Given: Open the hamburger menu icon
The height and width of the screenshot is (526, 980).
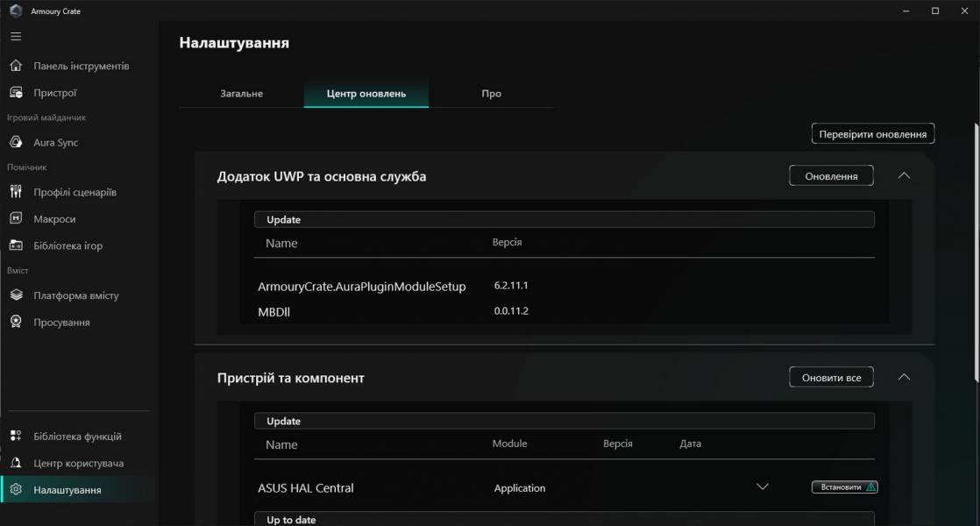Looking at the screenshot, I should [16, 37].
